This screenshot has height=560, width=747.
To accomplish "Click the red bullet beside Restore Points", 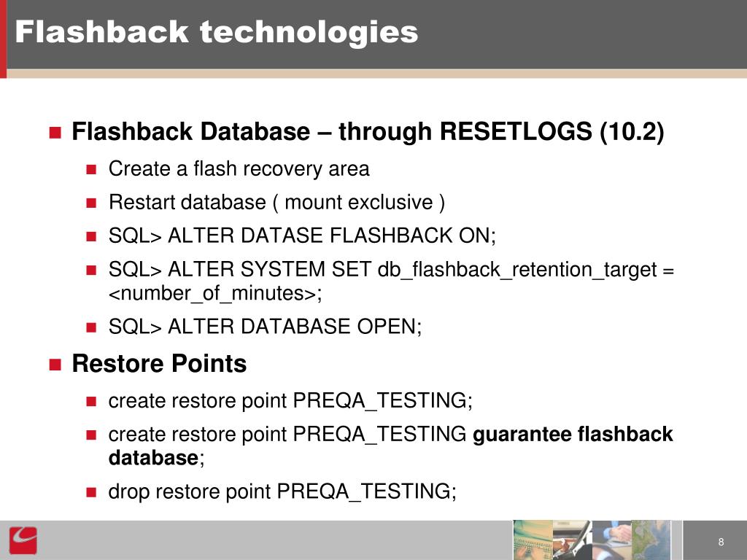I will point(55,365).
